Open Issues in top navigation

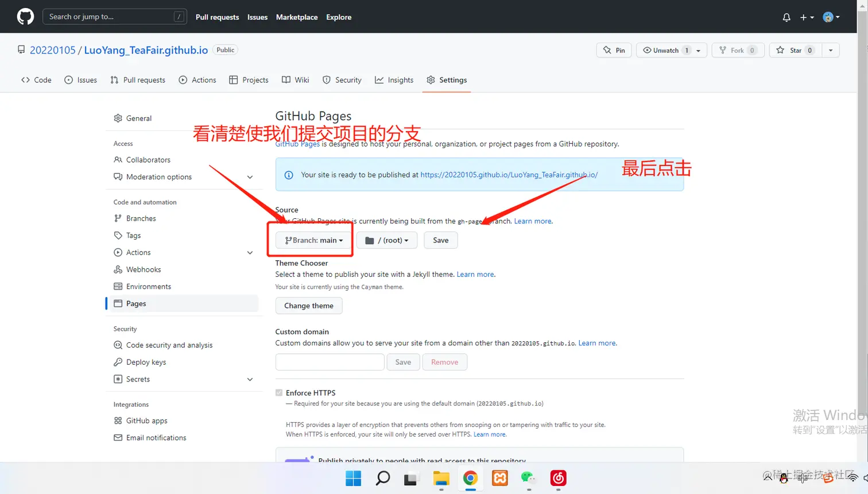pyautogui.click(x=257, y=17)
